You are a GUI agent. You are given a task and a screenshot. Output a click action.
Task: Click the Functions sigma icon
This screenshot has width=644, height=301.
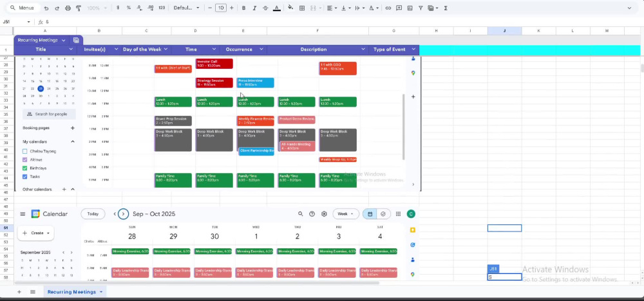pyautogui.click(x=446, y=8)
